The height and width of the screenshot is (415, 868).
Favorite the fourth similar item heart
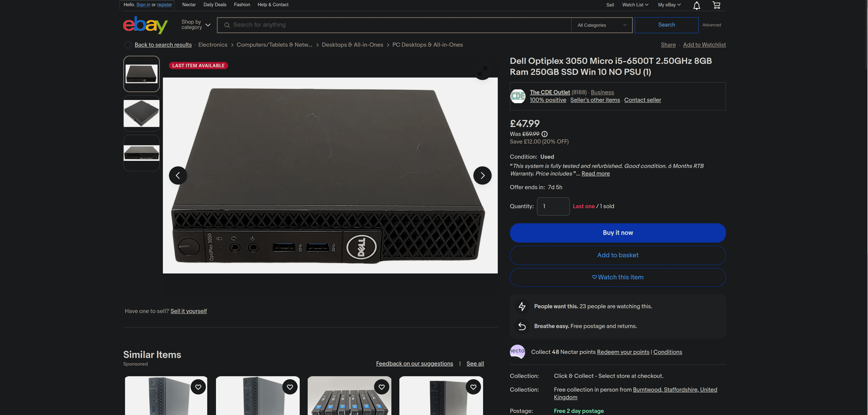[473, 387]
